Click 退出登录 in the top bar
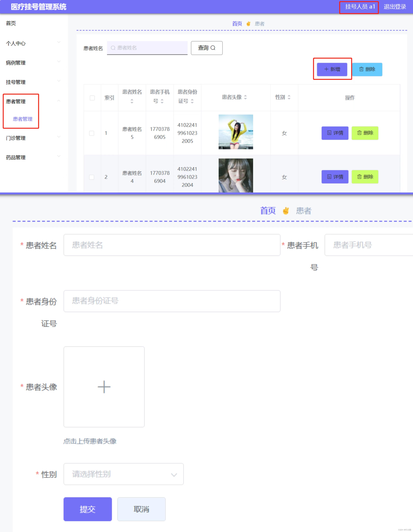 point(395,7)
